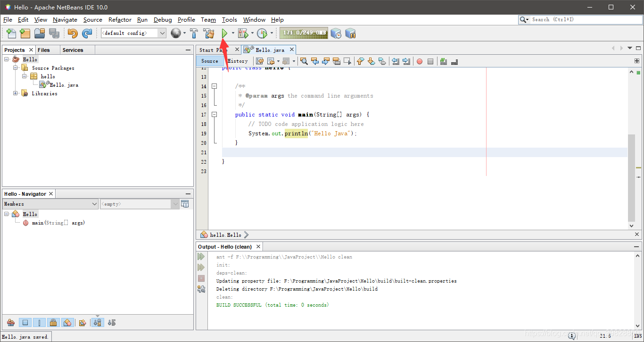Image resolution: width=644 pixels, height=342 pixels.
Task: Click the Open Project toolbar icon
Action: [40, 33]
